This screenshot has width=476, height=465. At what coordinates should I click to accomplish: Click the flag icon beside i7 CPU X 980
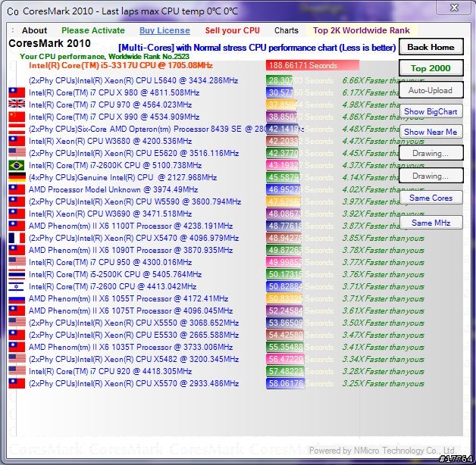click(x=17, y=92)
